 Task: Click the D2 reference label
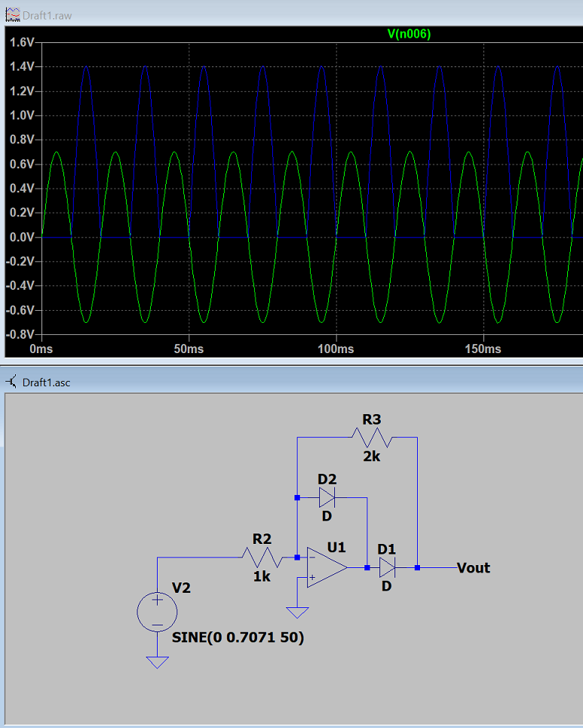tap(327, 479)
